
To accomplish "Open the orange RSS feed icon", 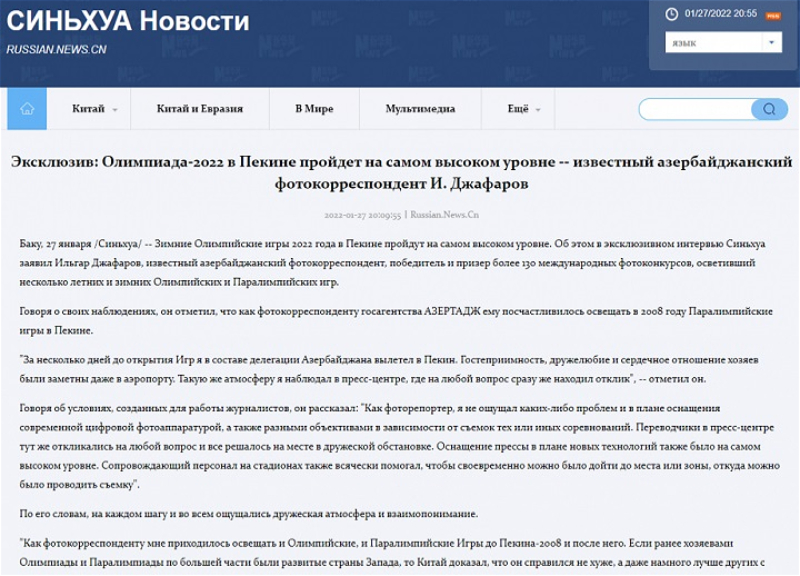I will (x=773, y=16).
